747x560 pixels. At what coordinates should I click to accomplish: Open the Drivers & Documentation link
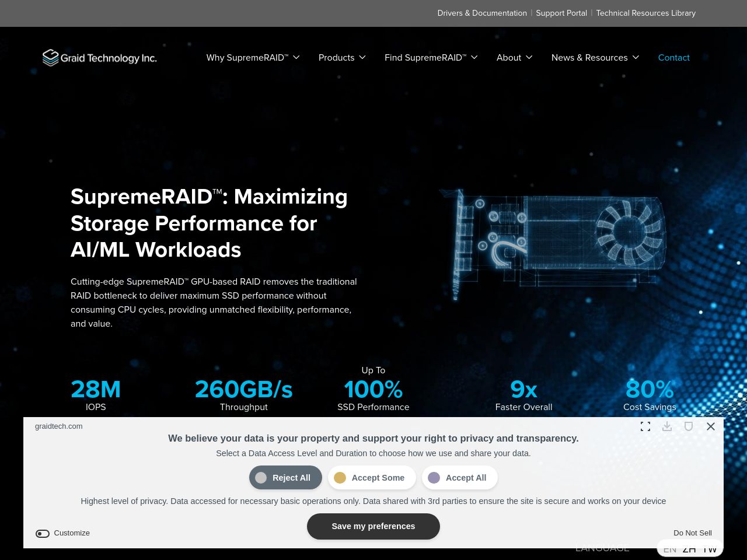[x=482, y=13]
